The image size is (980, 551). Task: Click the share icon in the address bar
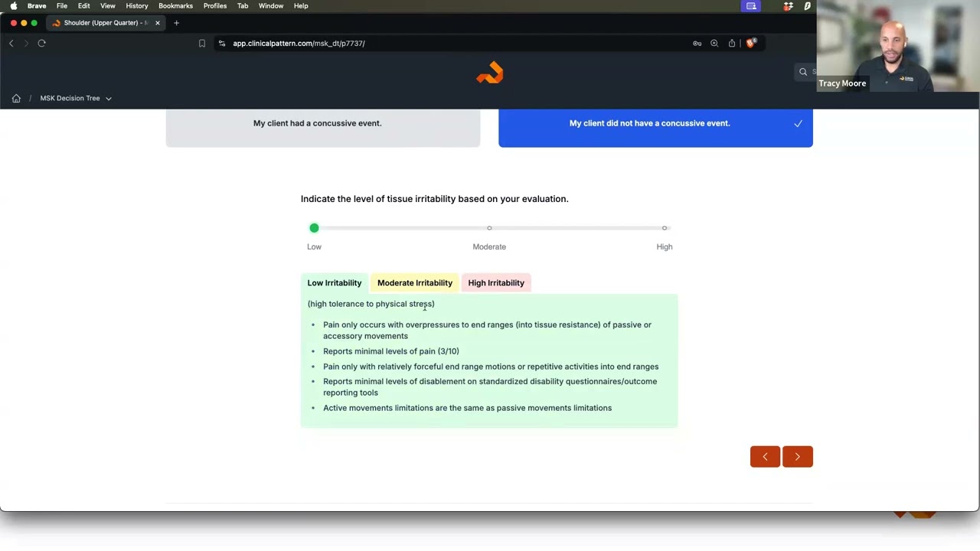point(732,44)
